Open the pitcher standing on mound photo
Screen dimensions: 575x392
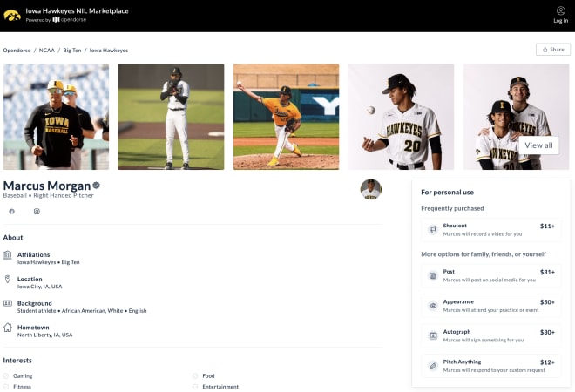pyautogui.click(x=171, y=117)
